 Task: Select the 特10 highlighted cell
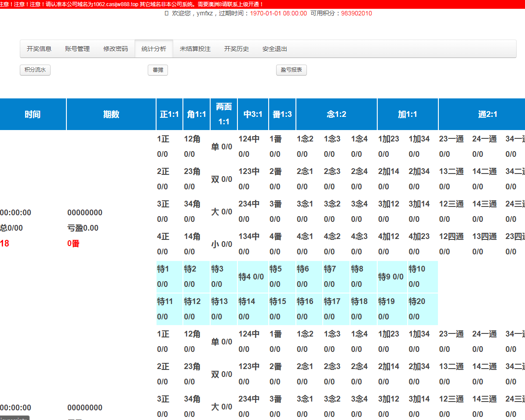(x=423, y=277)
